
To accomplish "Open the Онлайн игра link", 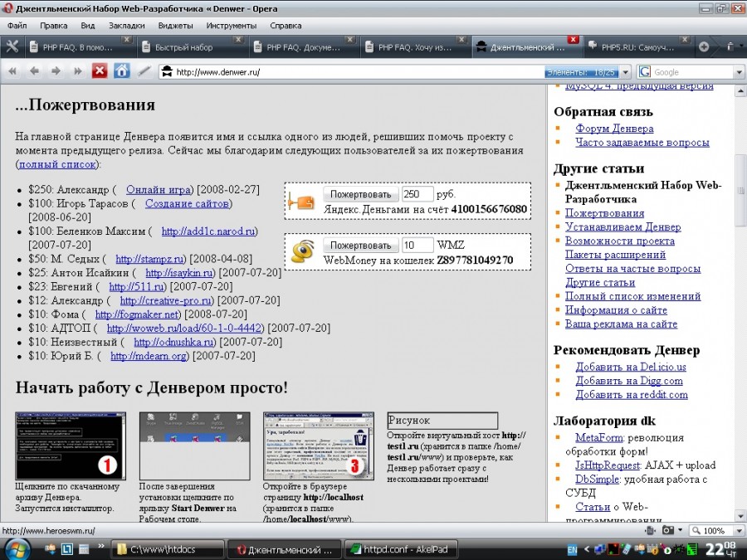I will pos(159,189).
